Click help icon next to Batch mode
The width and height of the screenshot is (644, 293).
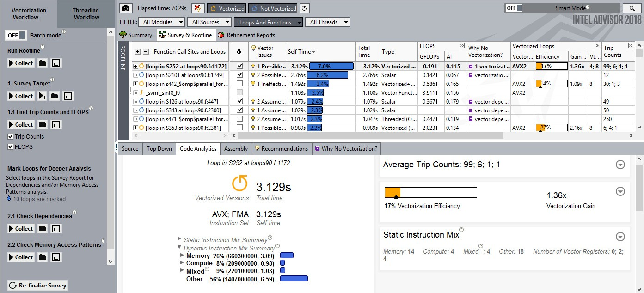[x=64, y=32]
